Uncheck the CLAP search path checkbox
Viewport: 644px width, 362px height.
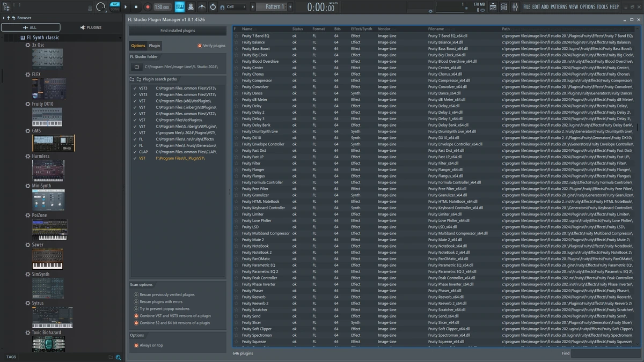click(135, 152)
